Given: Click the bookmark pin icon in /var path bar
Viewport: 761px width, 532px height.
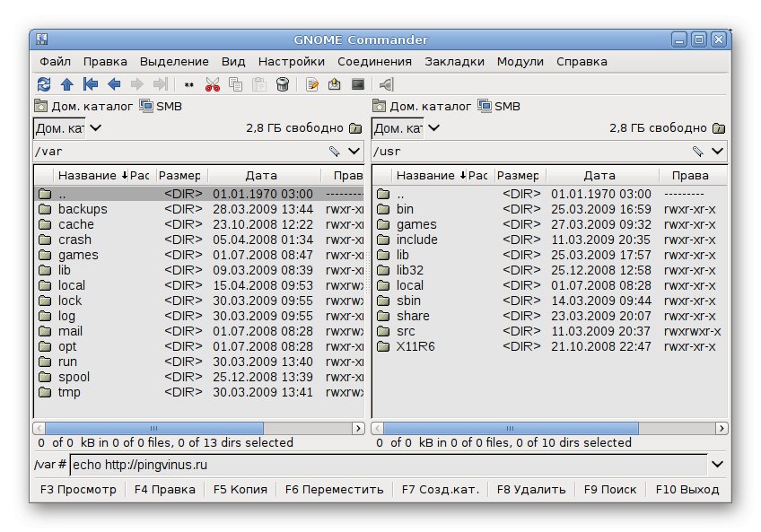Looking at the screenshot, I should (x=334, y=152).
